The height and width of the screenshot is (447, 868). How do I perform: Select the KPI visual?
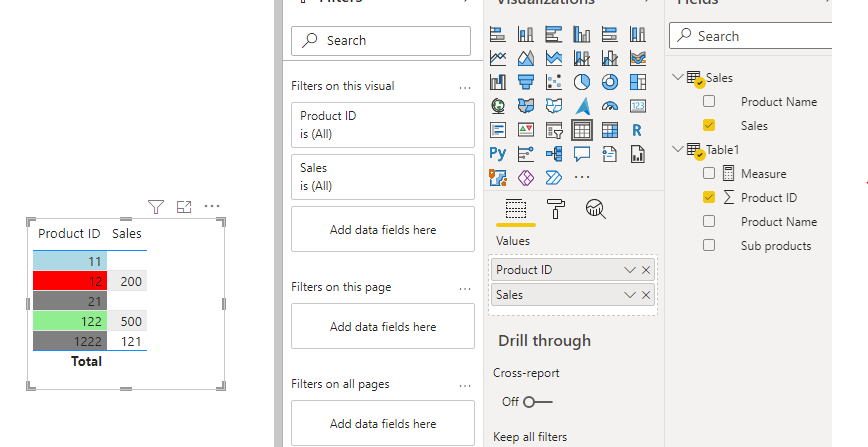point(526,130)
